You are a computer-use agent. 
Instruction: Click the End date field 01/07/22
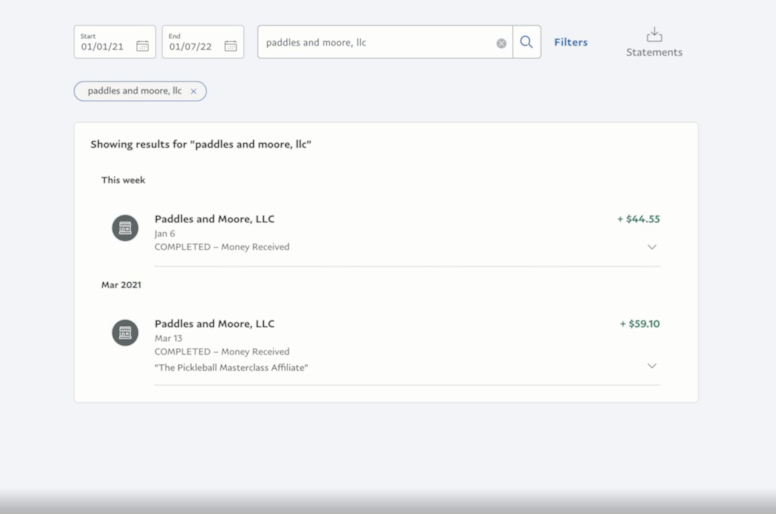pos(203,42)
